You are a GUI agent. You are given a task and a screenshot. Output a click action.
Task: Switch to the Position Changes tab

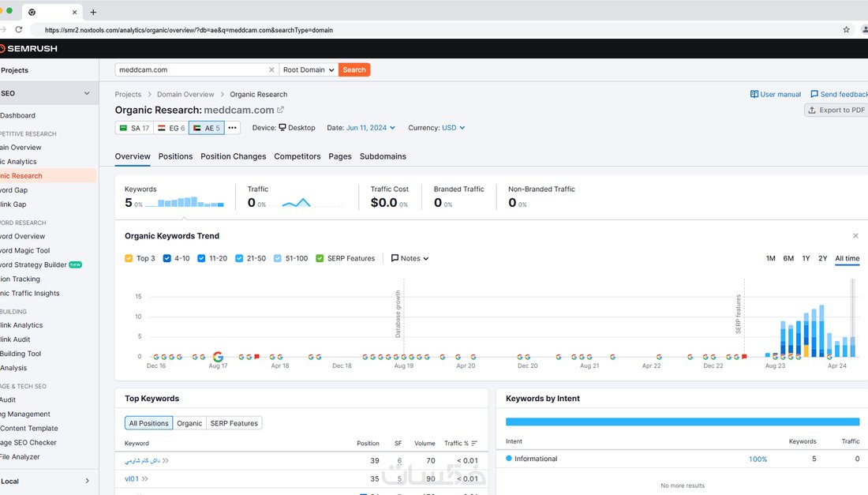[x=233, y=156]
